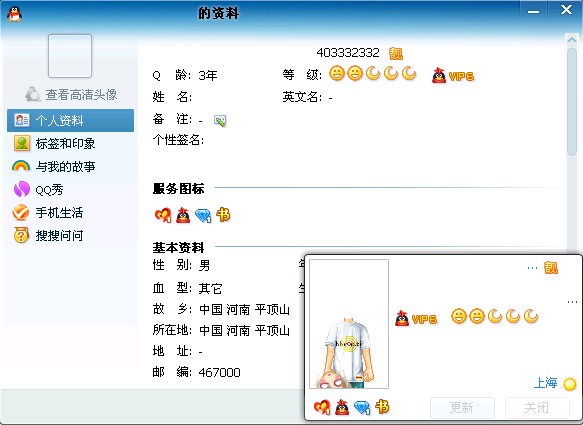Screen dimensions: 583x425
Task: Click the last moon icon in popup card
Action: (531, 316)
